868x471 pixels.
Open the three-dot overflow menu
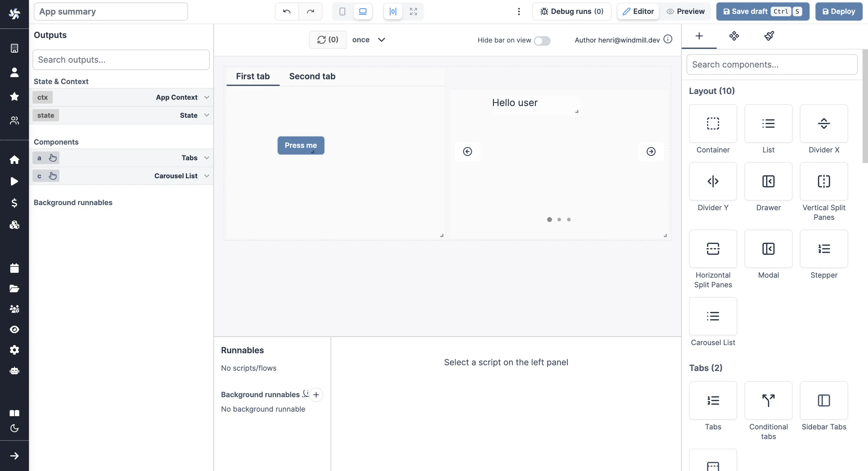coord(519,11)
